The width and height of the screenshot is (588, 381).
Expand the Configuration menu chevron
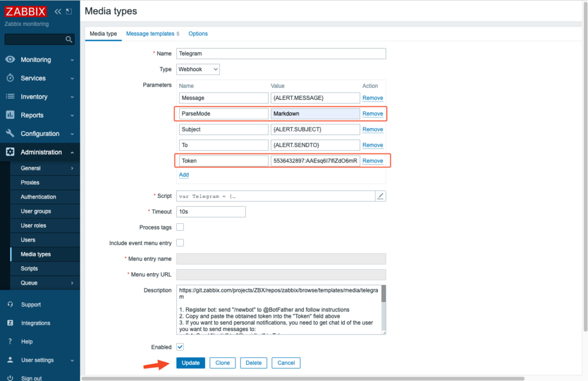pyautogui.click(x=72, y=134)
